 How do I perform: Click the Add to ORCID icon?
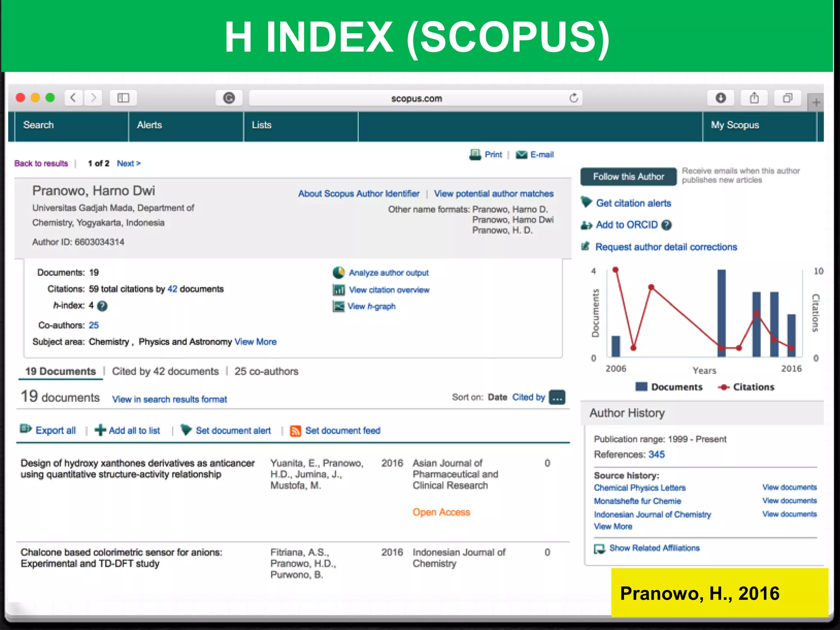tap(587, 225)
